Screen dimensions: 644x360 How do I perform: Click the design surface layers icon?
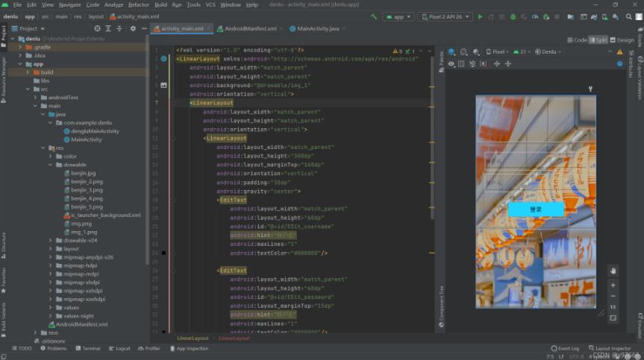click(x=451, y=52)
